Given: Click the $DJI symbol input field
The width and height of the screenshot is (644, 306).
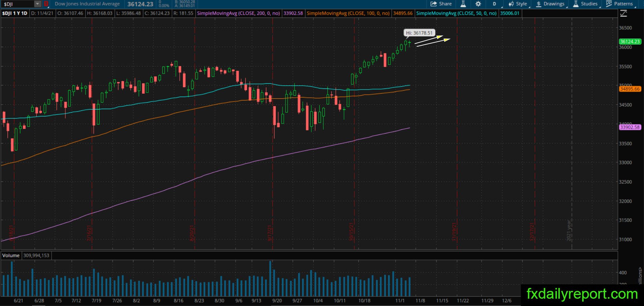Looking at the screenshot, I should [x=18, y=4].
